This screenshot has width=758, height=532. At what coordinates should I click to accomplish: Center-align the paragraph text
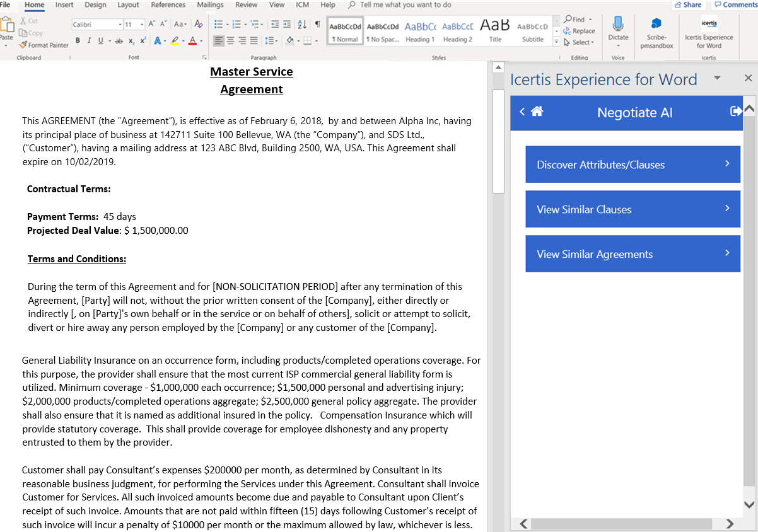(230, 41)
